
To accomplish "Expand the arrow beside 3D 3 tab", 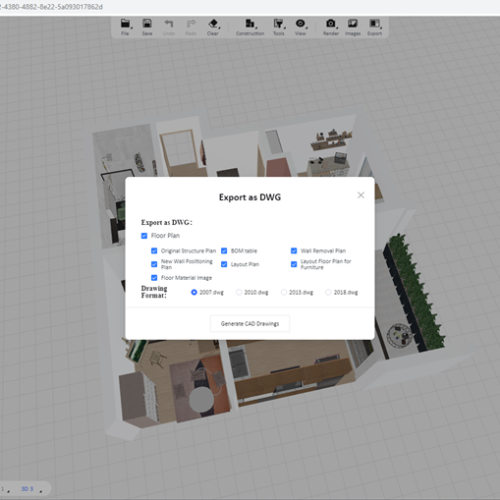I will [41, 491].
